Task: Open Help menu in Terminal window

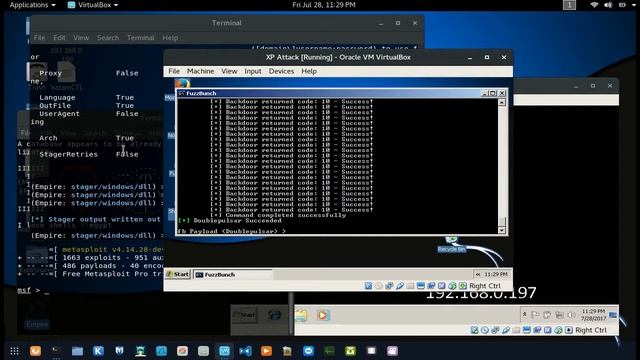Action: [170, 38]
